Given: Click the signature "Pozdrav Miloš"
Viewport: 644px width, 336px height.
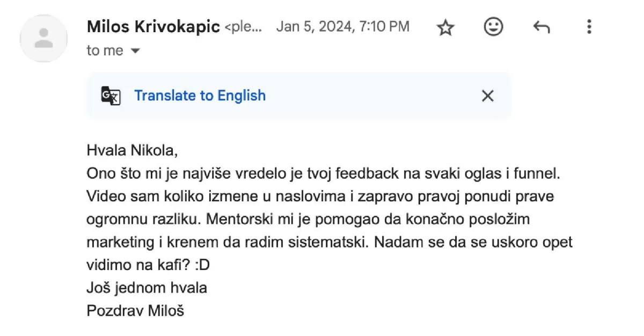Looking at the screenshot, I should (x=135, y=310).
